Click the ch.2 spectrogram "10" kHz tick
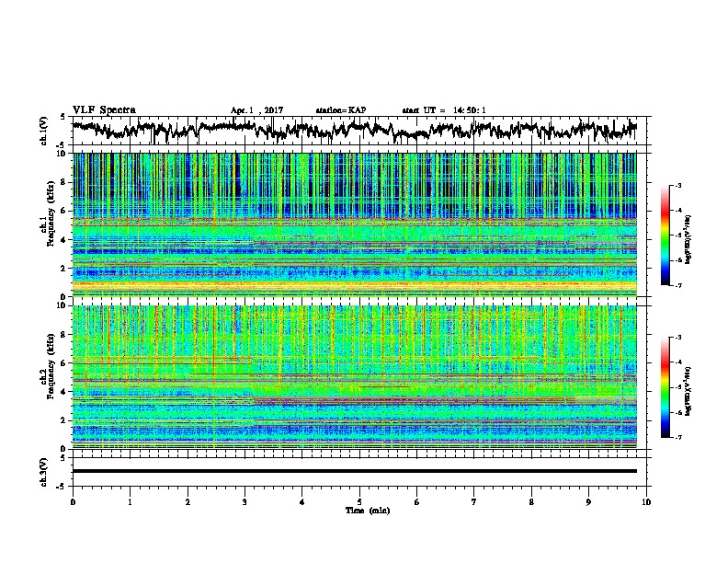728x563 pixels. click(63, 305)
